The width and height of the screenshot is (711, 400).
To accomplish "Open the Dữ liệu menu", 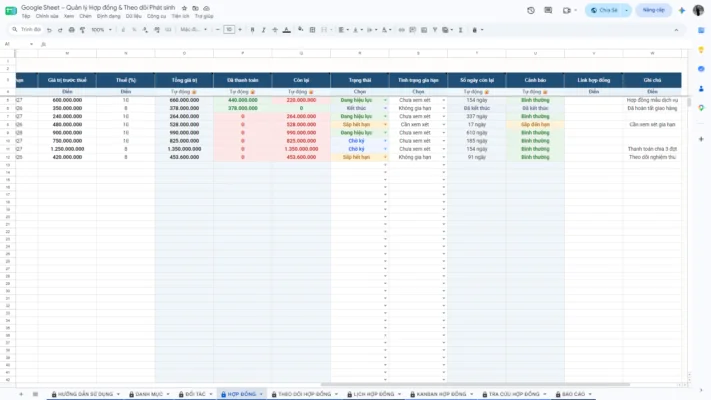I will [x=134, y=16].
